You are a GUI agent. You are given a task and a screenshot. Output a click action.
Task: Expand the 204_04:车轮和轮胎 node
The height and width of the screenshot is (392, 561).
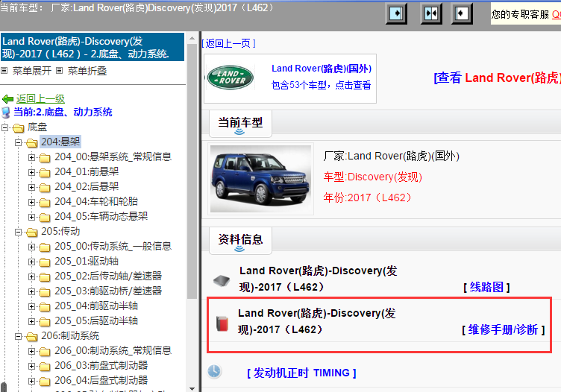tap(31, 202)
